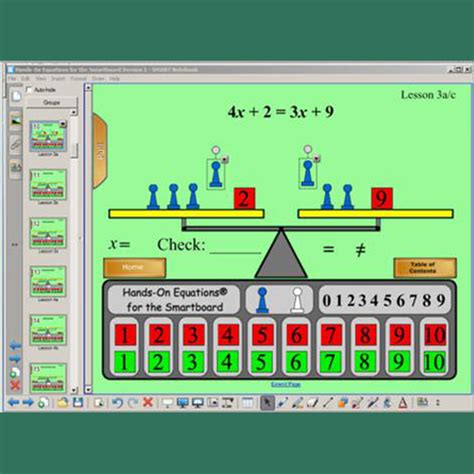Delete selection with toolbar red X

[x=148, y=402]
